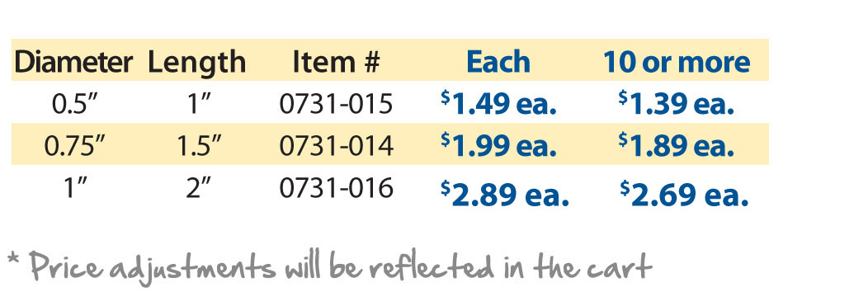The height and width of the screenshot is (306, 868).
Task: Click the Diameter column header
Action: 73,62
